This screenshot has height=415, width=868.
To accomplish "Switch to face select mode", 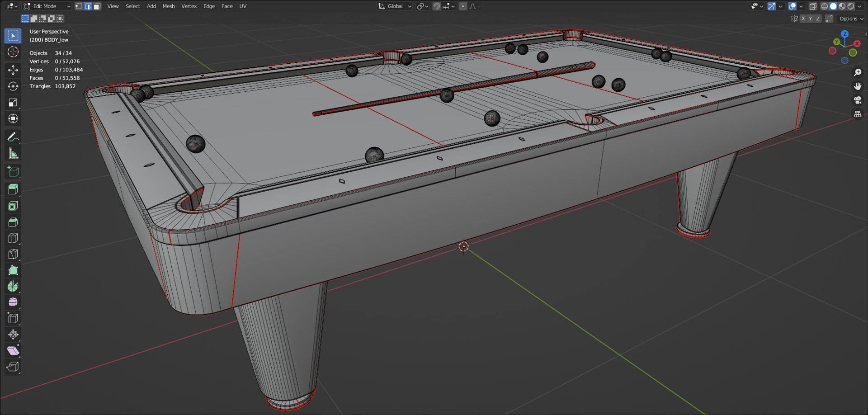I will click(x=97, y=6).
